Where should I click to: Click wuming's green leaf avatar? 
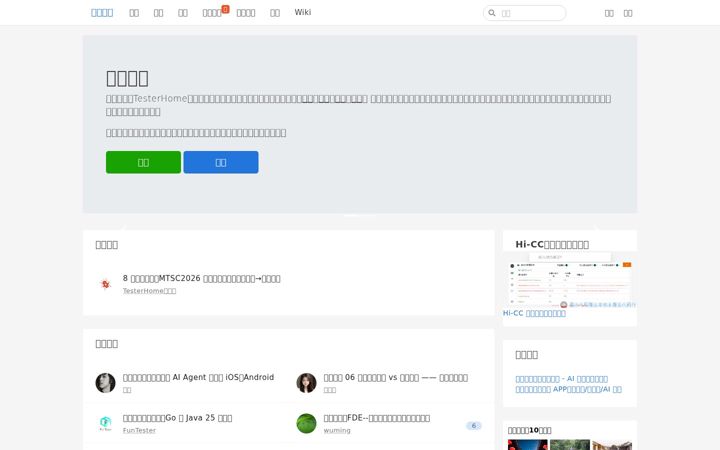[x=306, y=423]
